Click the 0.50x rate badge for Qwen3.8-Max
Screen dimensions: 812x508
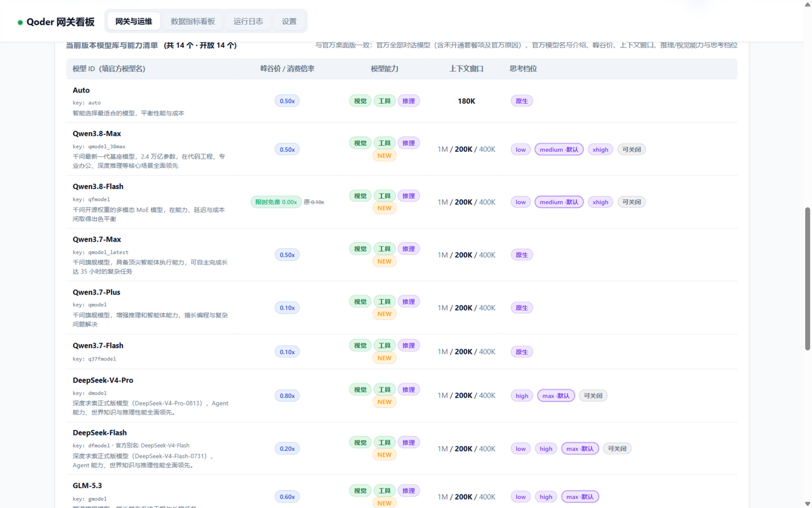point(287,150)
